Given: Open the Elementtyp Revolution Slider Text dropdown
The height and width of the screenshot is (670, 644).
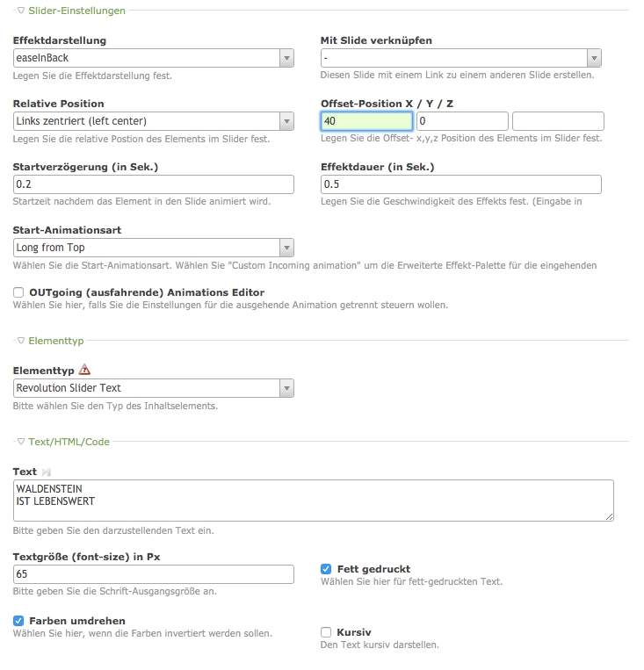Looking at the screenshot, I should click(x=286, y=388).
